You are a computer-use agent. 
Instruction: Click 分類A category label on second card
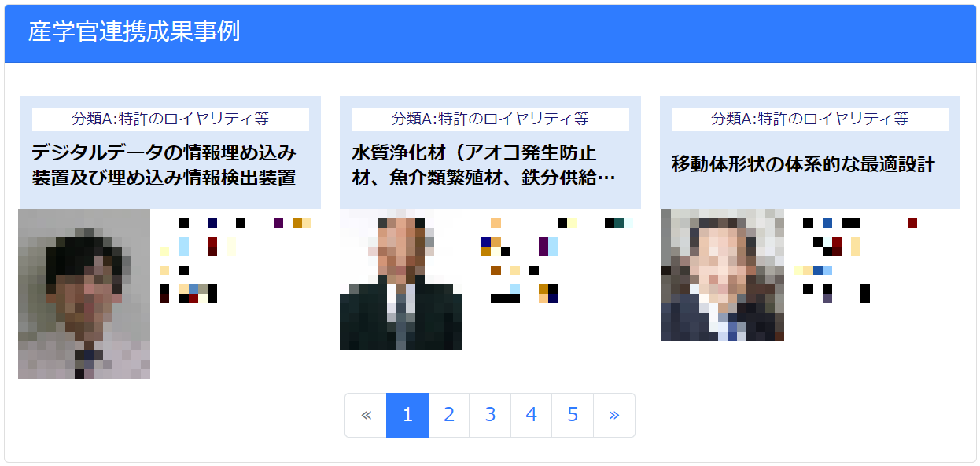[x=490, y=119]
